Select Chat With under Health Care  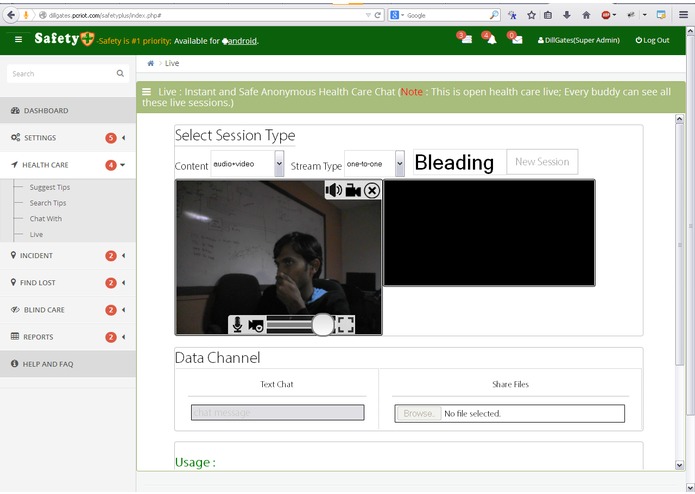click(46, 218)
